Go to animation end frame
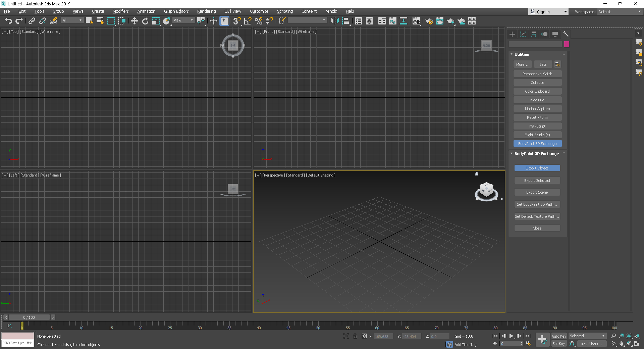The height and width of the screenshot is (349, 644). point(528,336)
